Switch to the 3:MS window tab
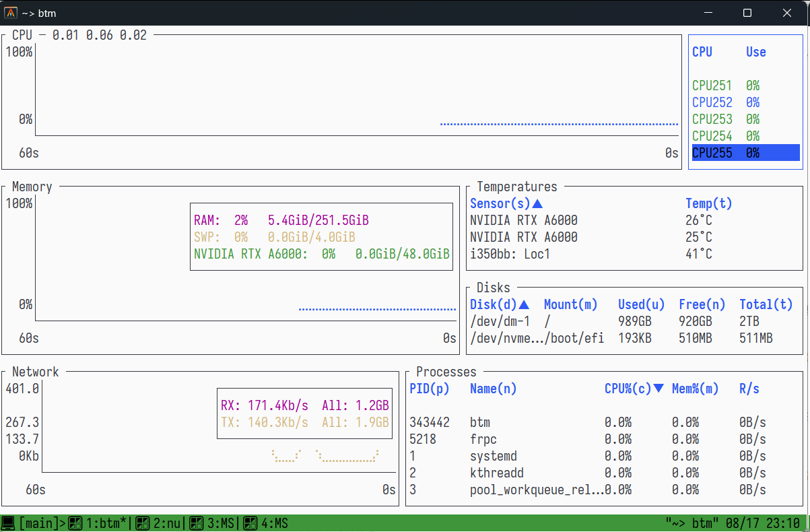 click(221, 523)
